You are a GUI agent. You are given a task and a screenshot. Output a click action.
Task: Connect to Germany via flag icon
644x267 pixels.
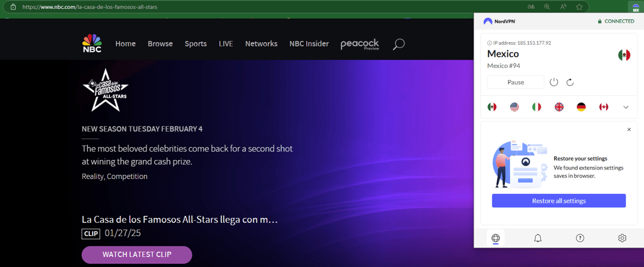pyautogui.click(x=581, y=107)
